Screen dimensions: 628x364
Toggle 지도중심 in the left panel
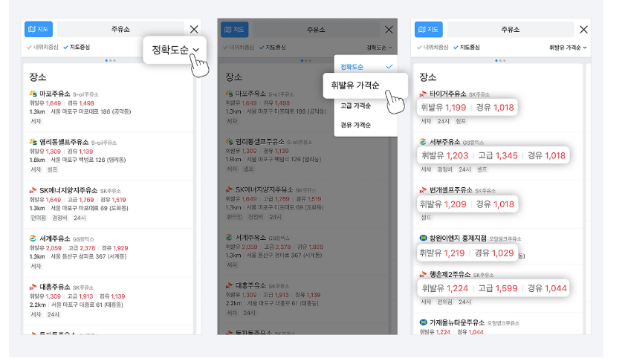pyautogui.click(x=77, y=48)
